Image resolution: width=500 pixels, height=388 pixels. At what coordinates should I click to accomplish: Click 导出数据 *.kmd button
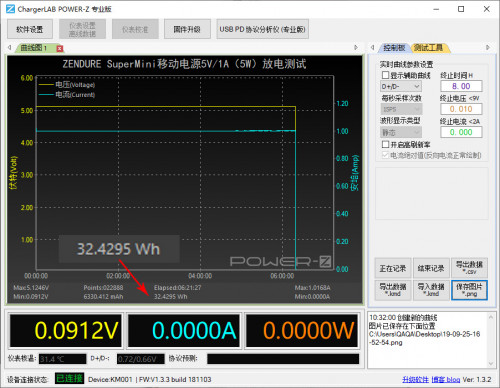click(x=393, y=290)
